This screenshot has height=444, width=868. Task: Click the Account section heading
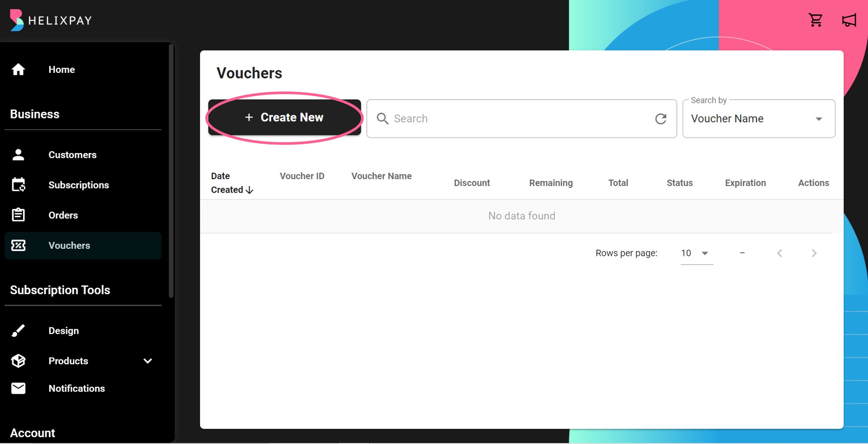coord(33,433)
